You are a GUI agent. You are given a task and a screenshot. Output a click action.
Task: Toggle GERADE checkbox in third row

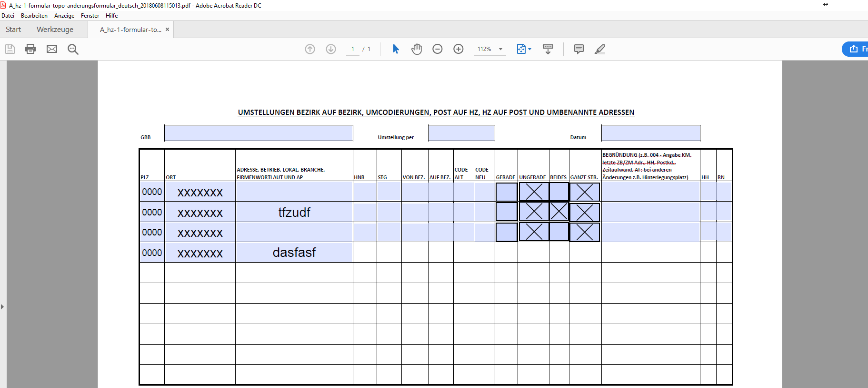tap(507, 232)
